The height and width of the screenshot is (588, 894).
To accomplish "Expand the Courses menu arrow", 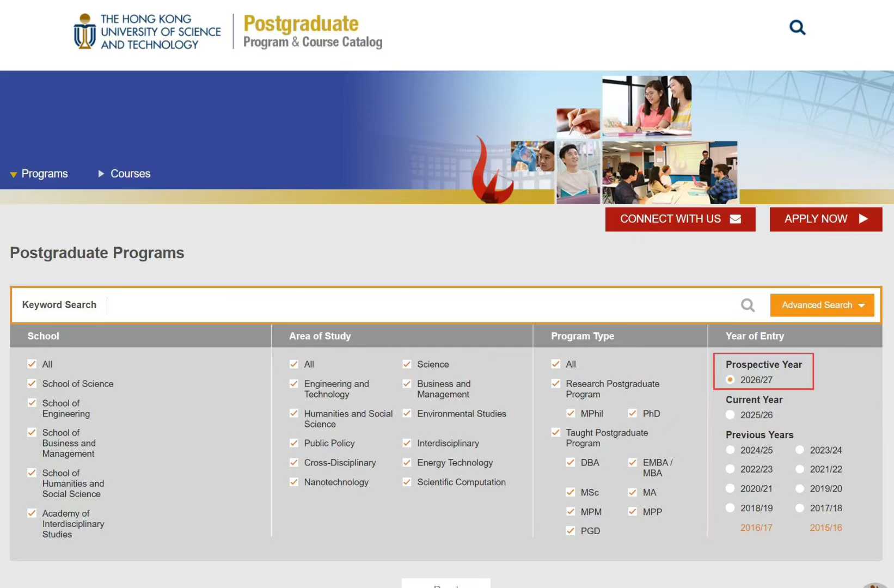I will coord(101,174).
